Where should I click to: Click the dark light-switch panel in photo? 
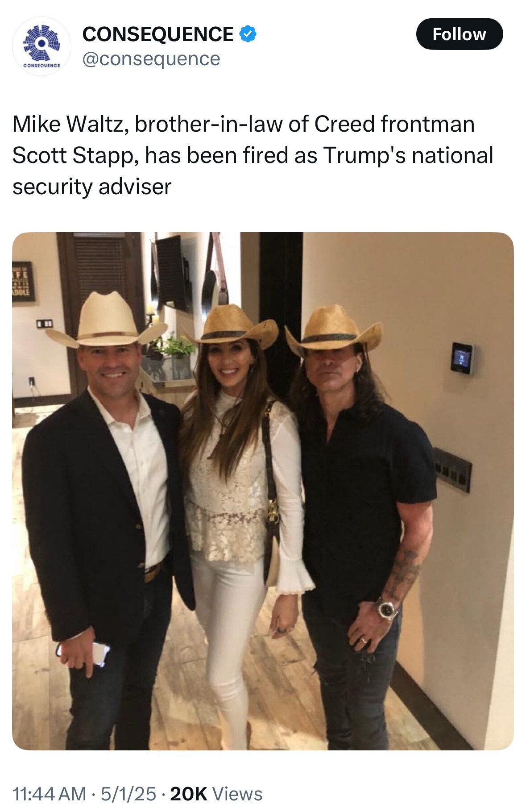click(x=452, y=470)
